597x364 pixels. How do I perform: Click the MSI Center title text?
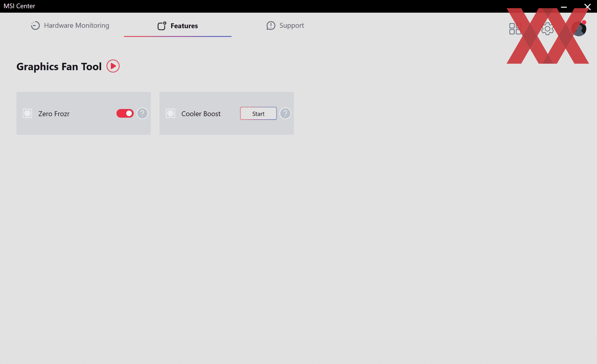pos(19,6)
